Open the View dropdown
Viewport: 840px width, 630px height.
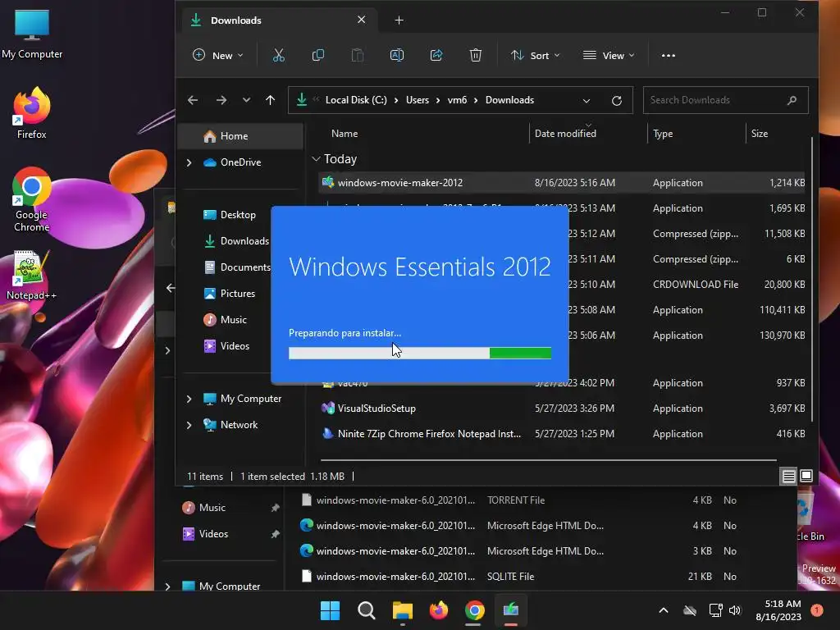[609, 55]
